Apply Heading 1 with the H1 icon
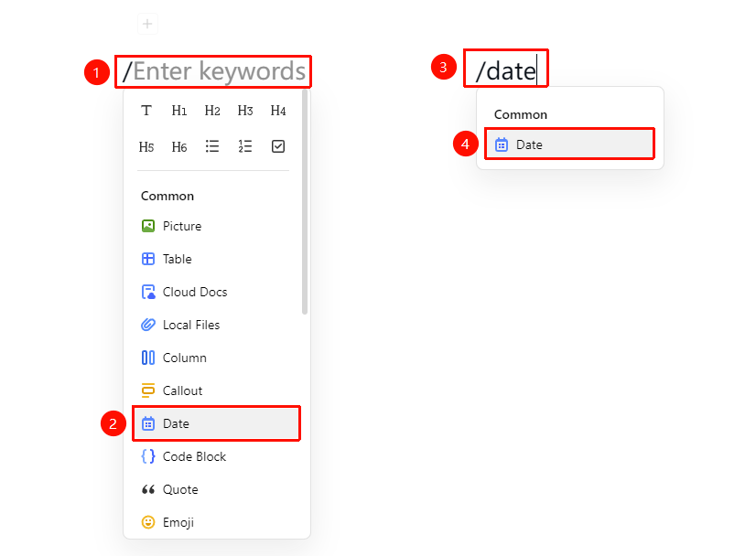This screenshot has height=556, width=756. pos(179,111)
